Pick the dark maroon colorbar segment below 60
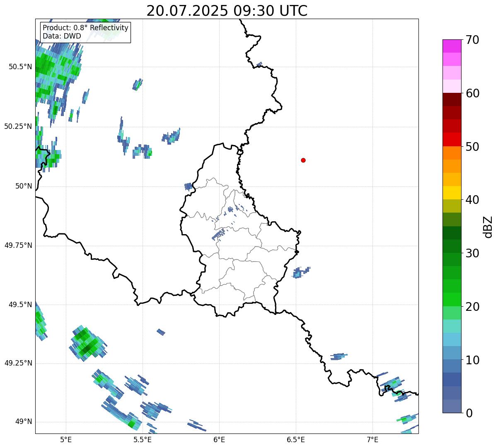 pyautogui.click(x=452, y=99)
